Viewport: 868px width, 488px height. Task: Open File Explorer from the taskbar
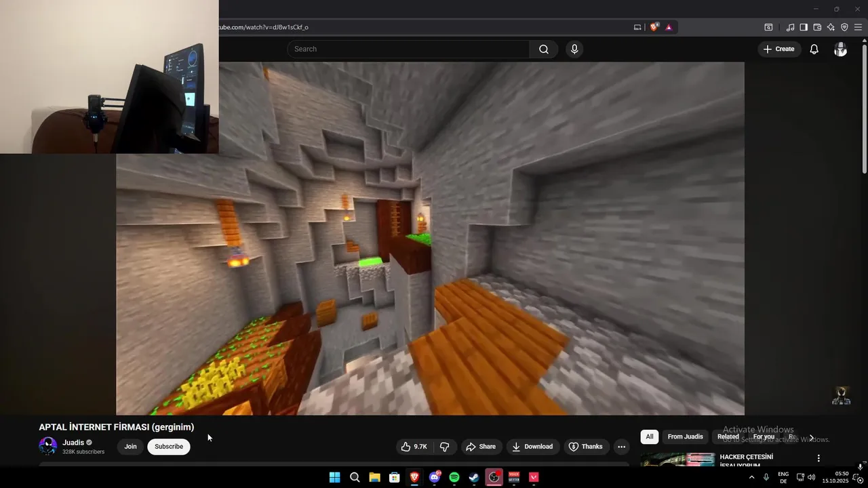374,477
